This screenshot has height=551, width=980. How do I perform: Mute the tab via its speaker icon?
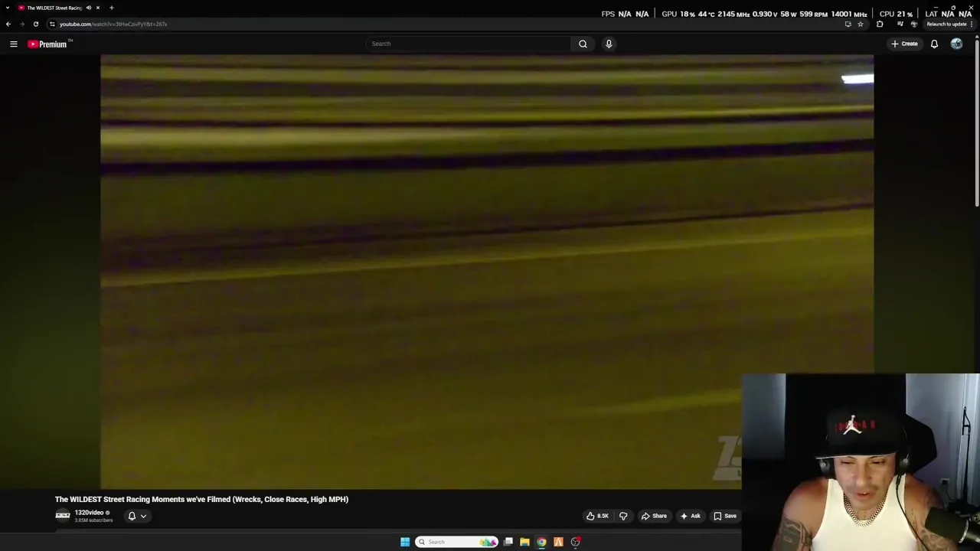89,8
